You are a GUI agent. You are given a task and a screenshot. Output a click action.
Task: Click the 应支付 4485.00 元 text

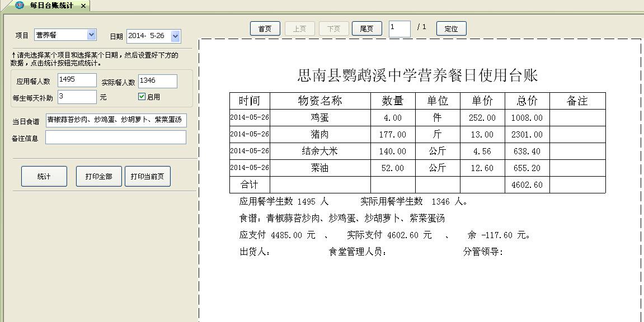[x=277, y=235]
